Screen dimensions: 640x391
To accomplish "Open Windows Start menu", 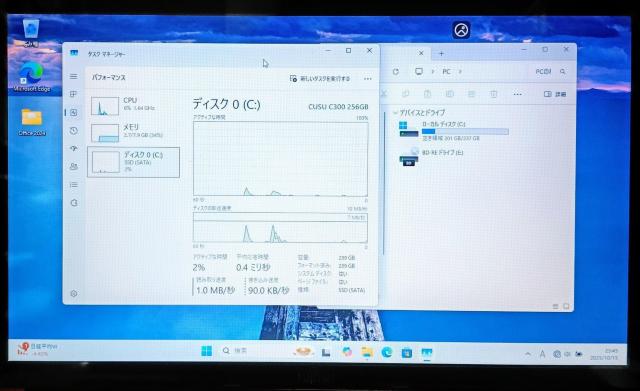I will [207, 351].
